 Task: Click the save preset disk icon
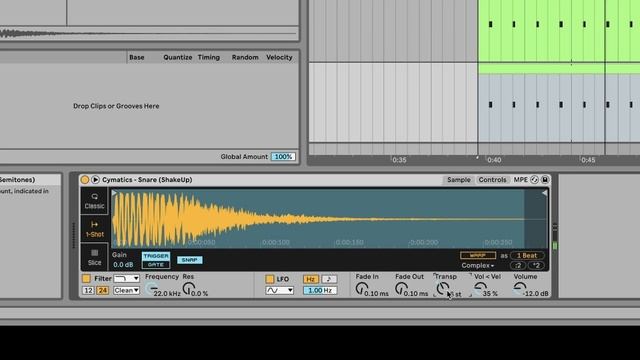click(x=545, y=180)
